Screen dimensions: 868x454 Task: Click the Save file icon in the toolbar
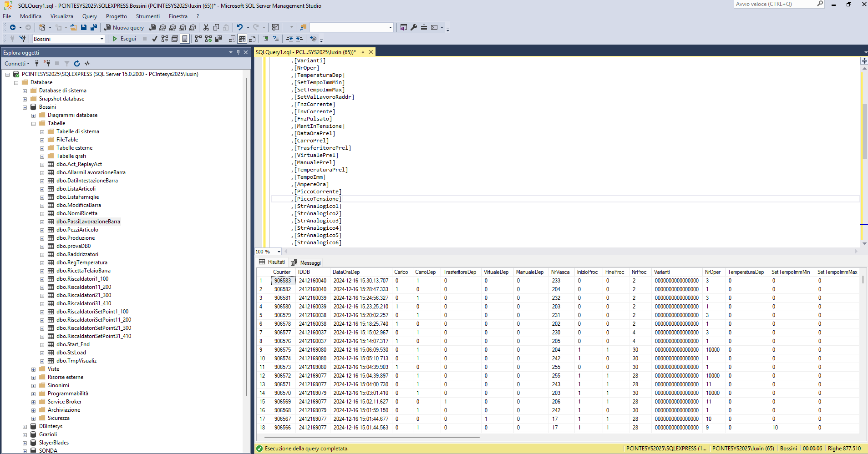84,27
